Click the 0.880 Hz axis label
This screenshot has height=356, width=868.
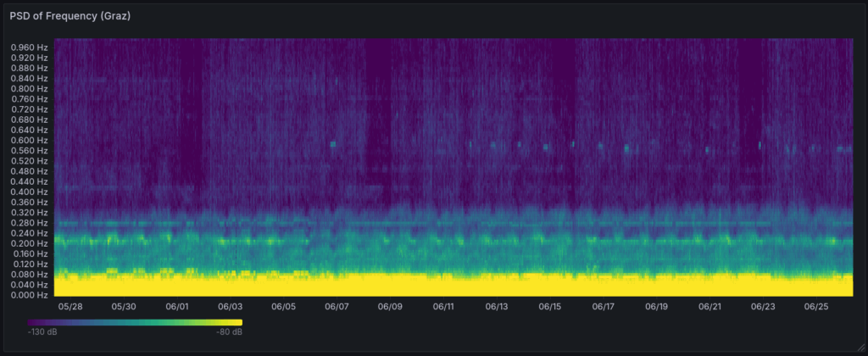30,68
